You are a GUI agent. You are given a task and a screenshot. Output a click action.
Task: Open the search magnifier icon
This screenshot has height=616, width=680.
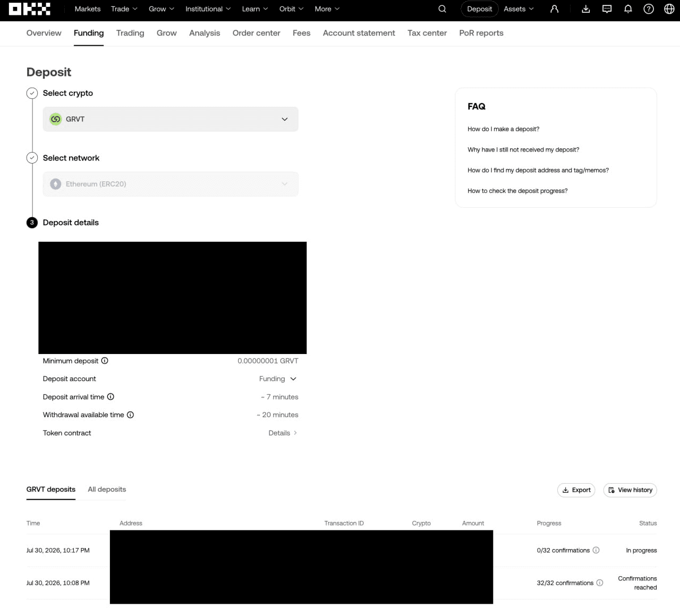[x=442, y=9]
